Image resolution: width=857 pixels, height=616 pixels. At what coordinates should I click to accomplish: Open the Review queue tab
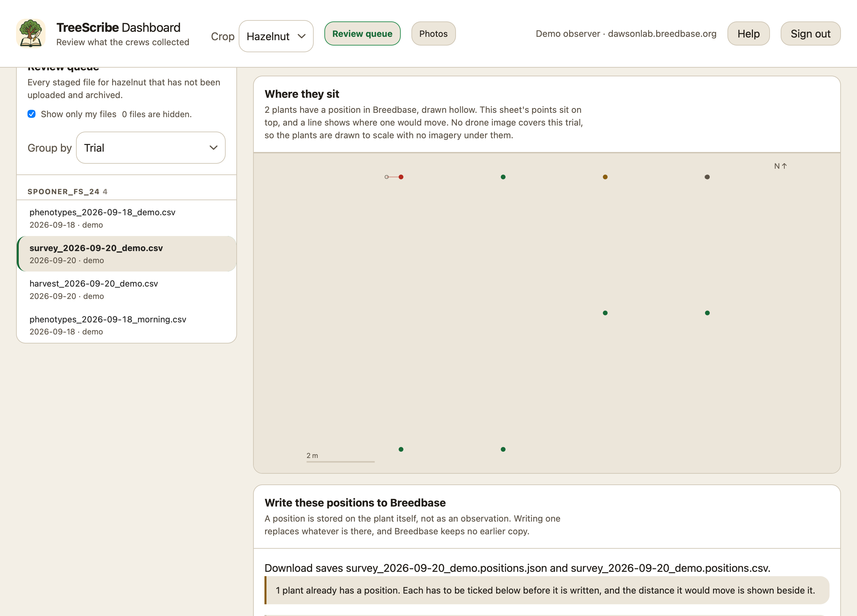362,33
